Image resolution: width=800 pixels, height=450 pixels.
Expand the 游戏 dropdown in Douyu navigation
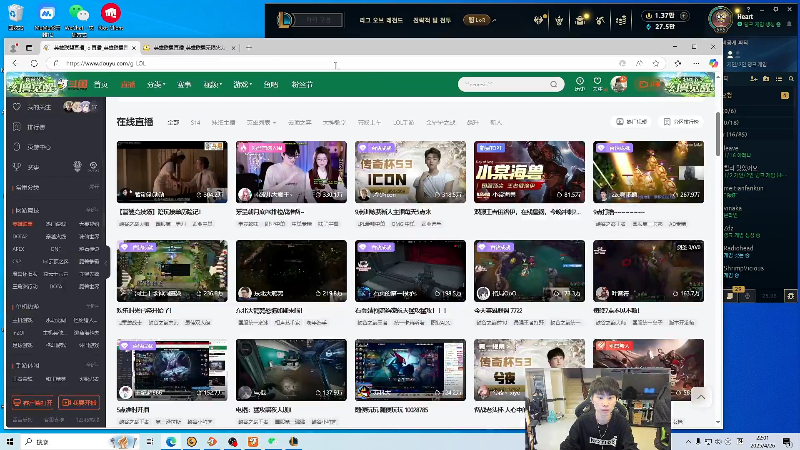(242, 85)
